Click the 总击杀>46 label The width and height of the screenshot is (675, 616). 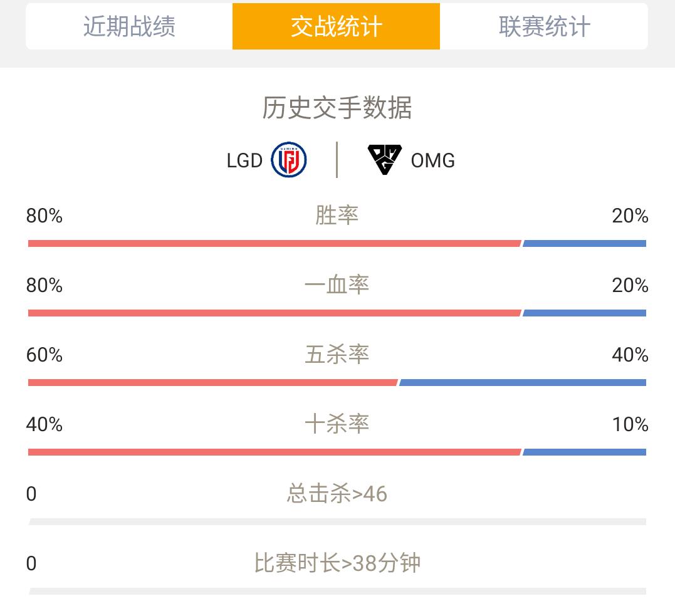point(337,493)
